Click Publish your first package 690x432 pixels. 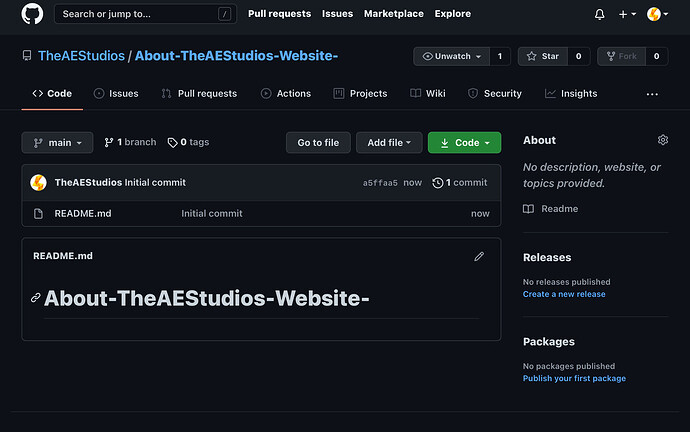pos(574,378)
